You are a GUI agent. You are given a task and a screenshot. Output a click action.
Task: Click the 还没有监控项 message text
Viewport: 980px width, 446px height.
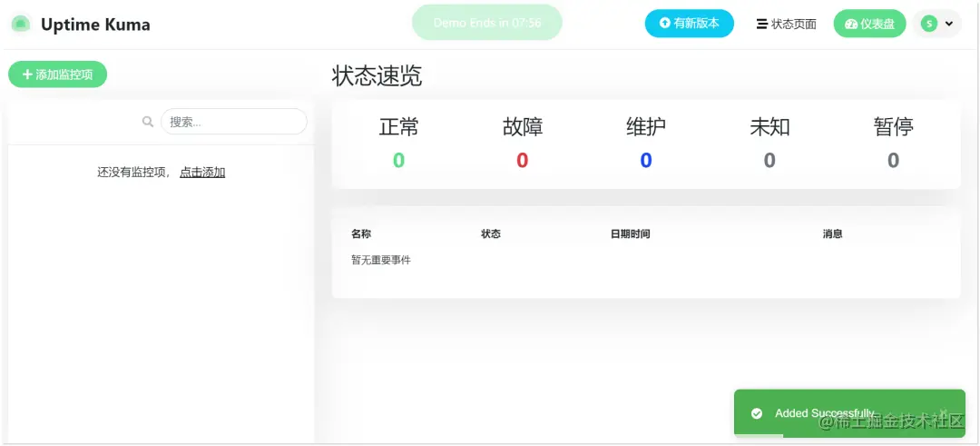133,172
